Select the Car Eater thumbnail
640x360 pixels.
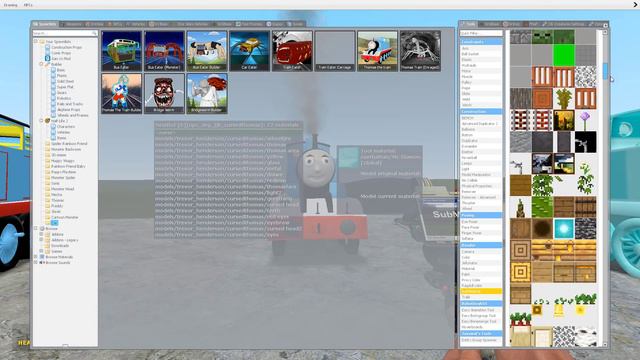click(249, 51)
